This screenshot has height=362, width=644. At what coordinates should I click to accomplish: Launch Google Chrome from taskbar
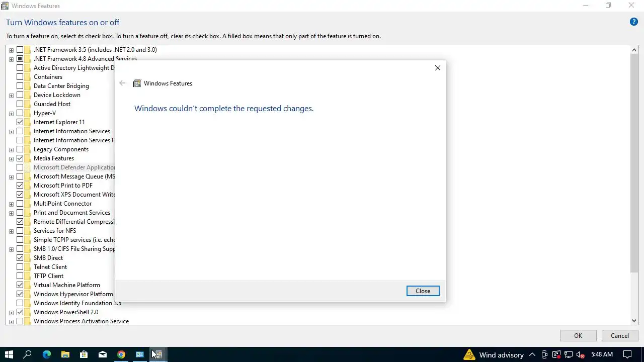(x=121, y=354)
